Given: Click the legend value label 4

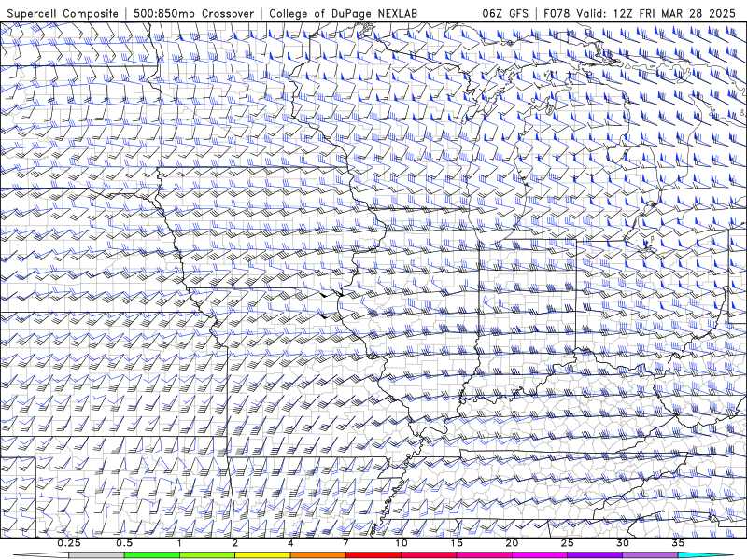Looking at the screenshot, I should click(290, 543).
